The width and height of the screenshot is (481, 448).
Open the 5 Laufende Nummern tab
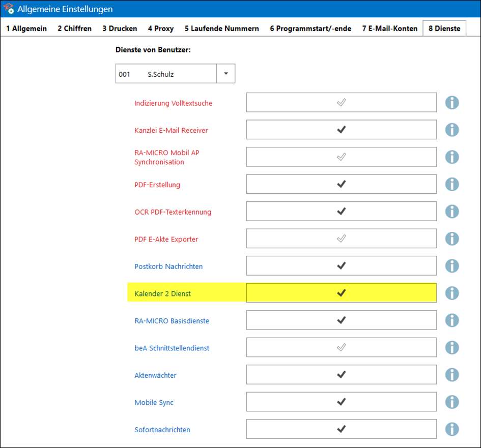tap(222, 28)
